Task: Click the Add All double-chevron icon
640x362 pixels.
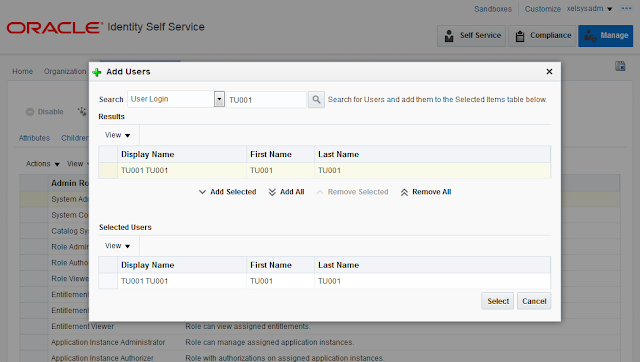Action: point(272,192)
